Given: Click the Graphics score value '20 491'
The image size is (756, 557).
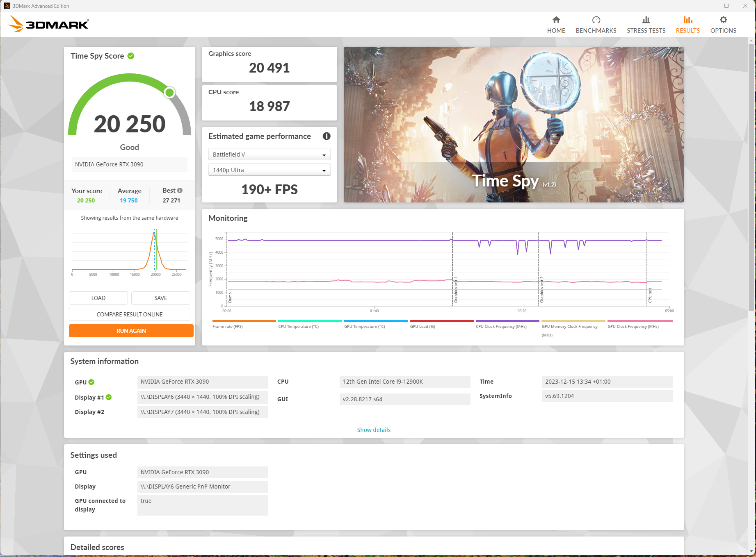Looking at the screenshot, I should tap(270, 68).
